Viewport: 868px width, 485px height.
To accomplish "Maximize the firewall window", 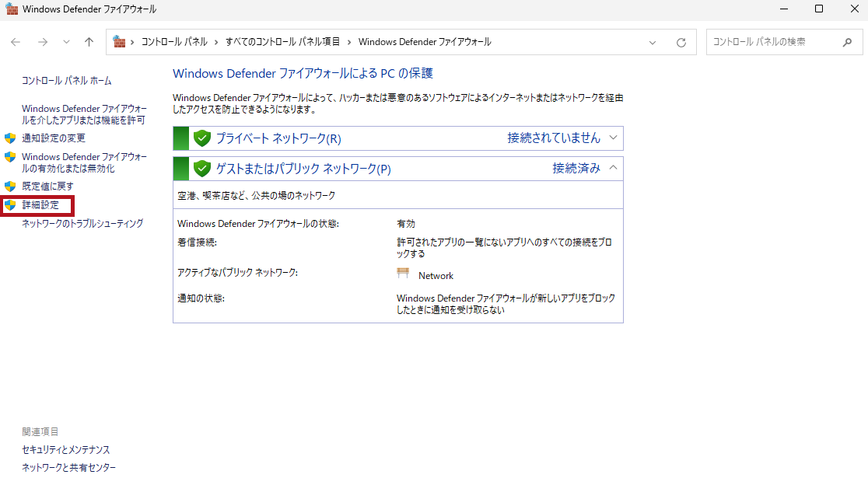I will (x=819, y=9).
